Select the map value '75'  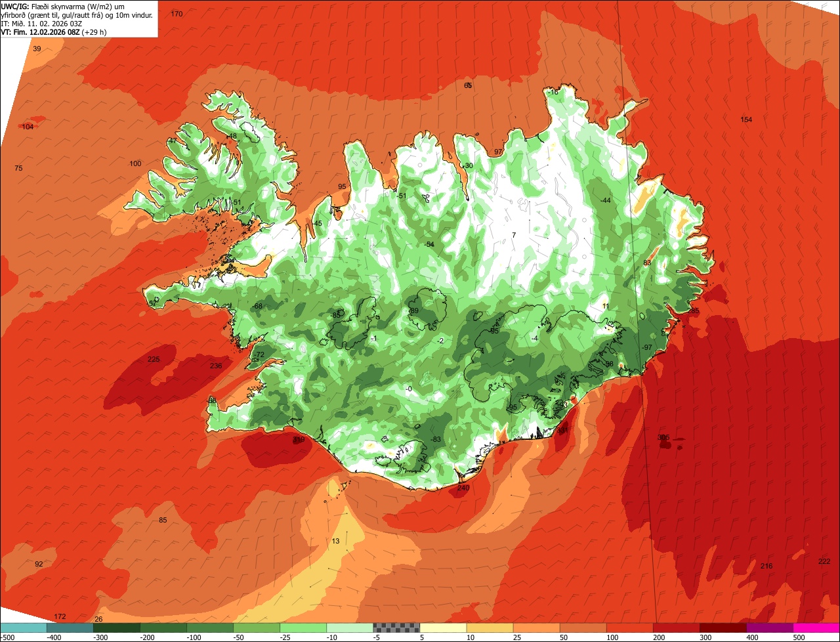point(18,169)
